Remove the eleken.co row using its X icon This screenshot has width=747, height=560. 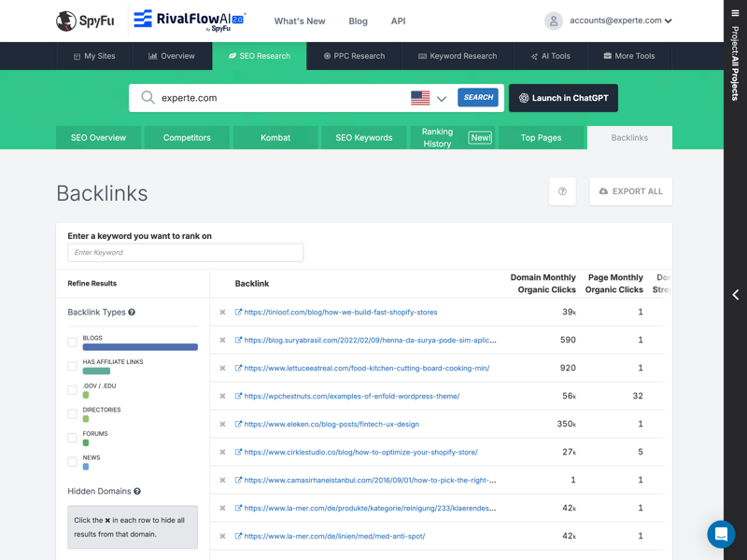[222, 425]
